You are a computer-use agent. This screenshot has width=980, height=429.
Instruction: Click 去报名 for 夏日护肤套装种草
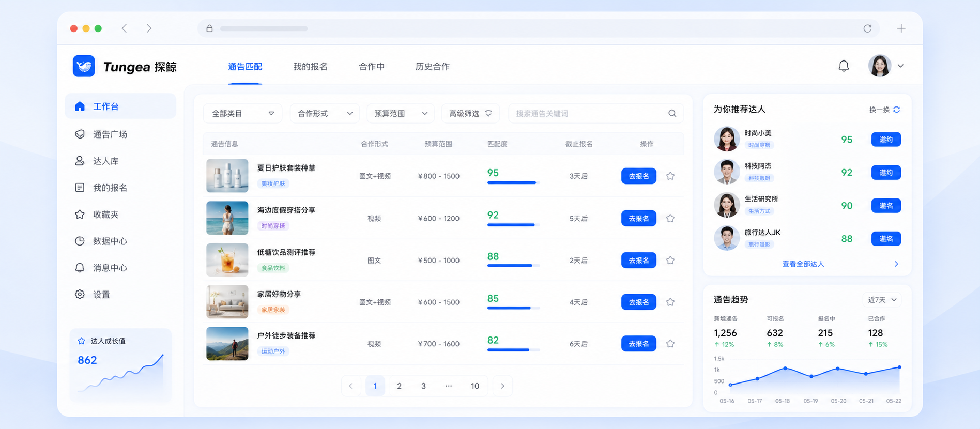[x=639, y=176]
